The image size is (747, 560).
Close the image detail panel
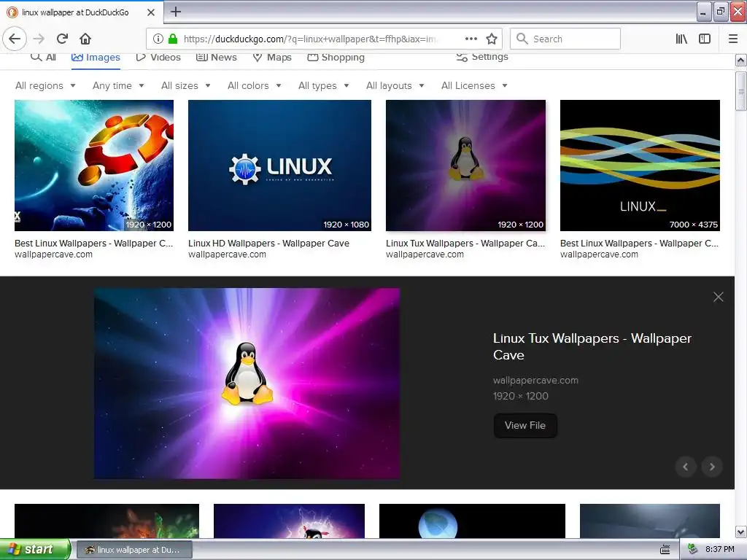(x=719, y=297)
